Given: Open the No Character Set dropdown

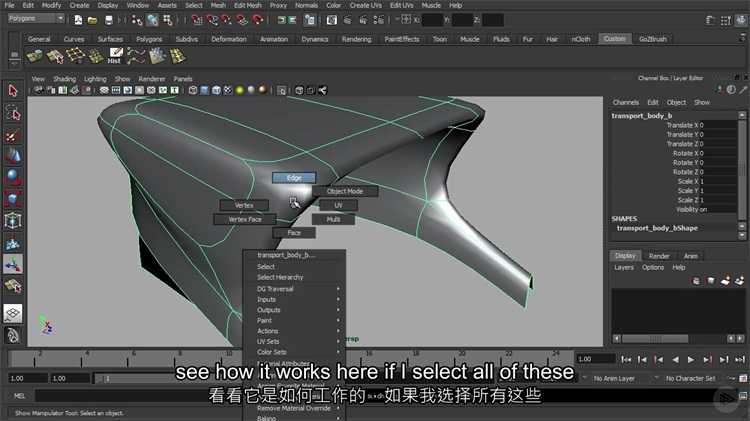Looking at the screenshot, I should coord(692,378).
